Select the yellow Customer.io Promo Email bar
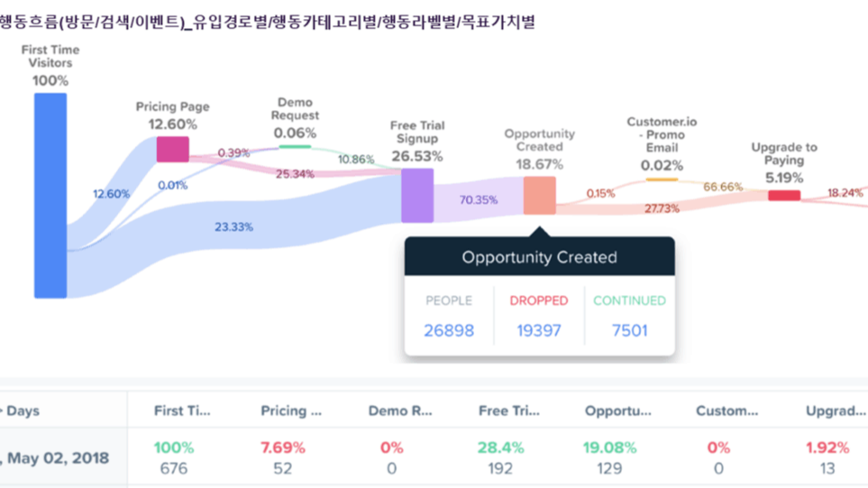 [662, 180]
